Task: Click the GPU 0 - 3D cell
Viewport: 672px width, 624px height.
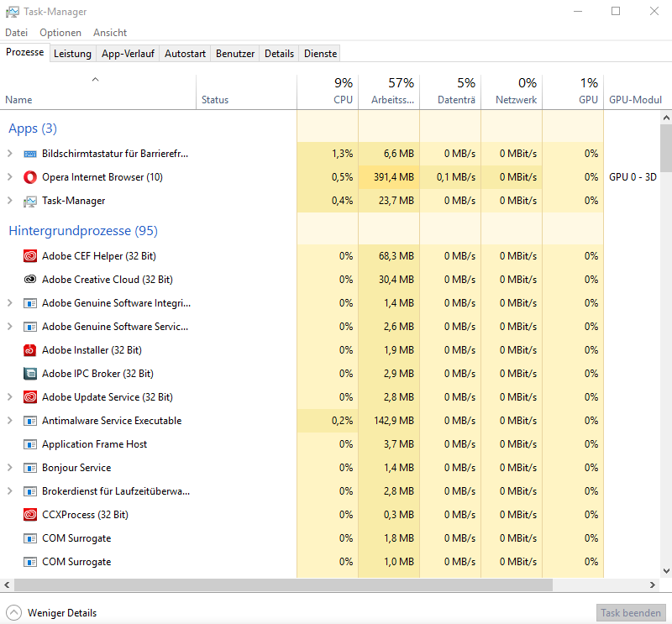Action: [x=633, y=177]
